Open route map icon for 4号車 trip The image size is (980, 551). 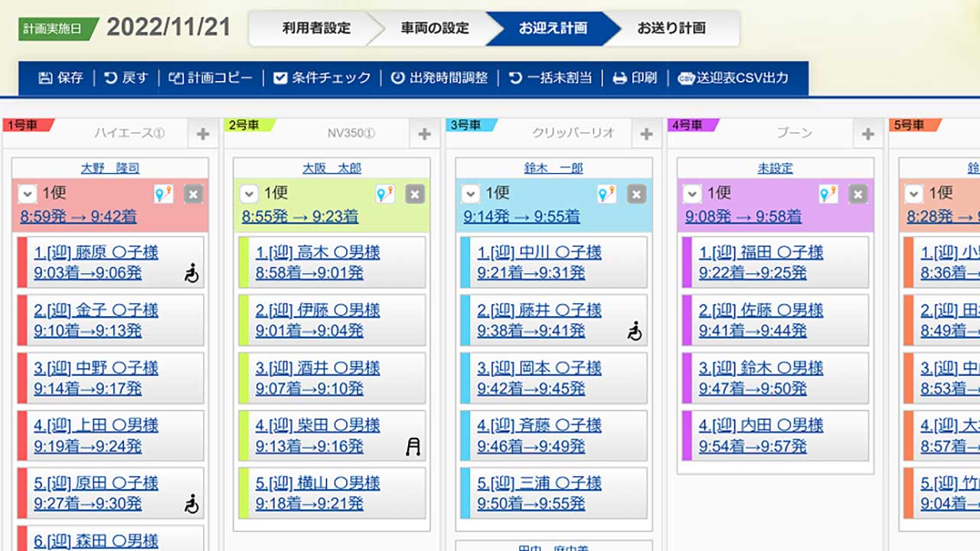[828, 194]
